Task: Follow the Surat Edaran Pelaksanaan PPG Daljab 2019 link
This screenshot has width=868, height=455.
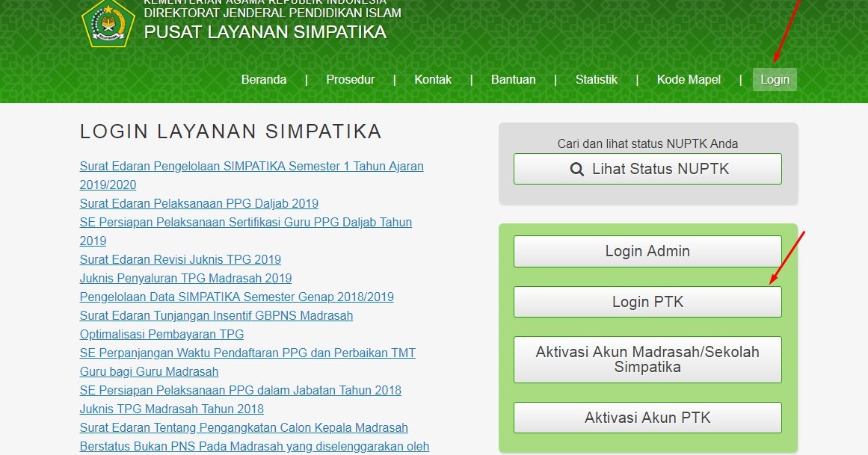Action: [199, 203]
